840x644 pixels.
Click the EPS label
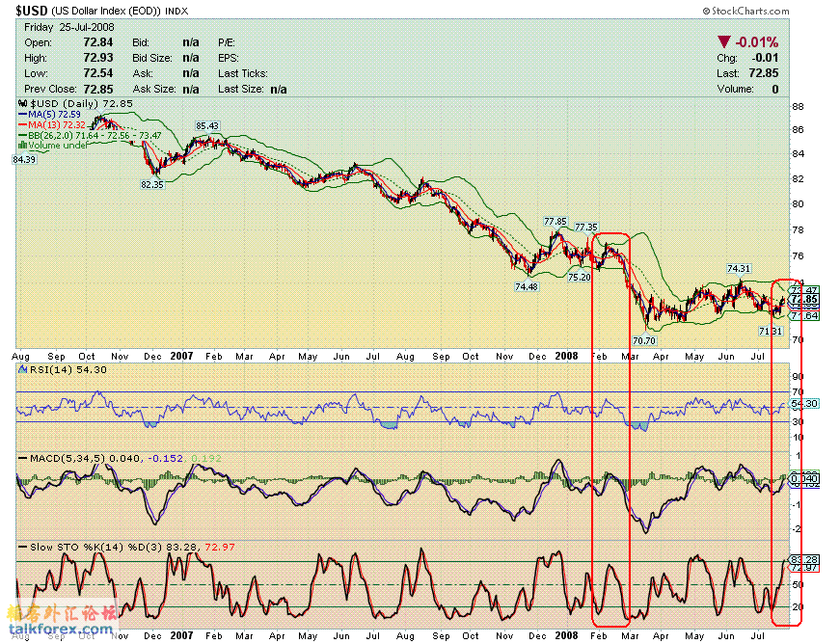(x=229, y=58)
